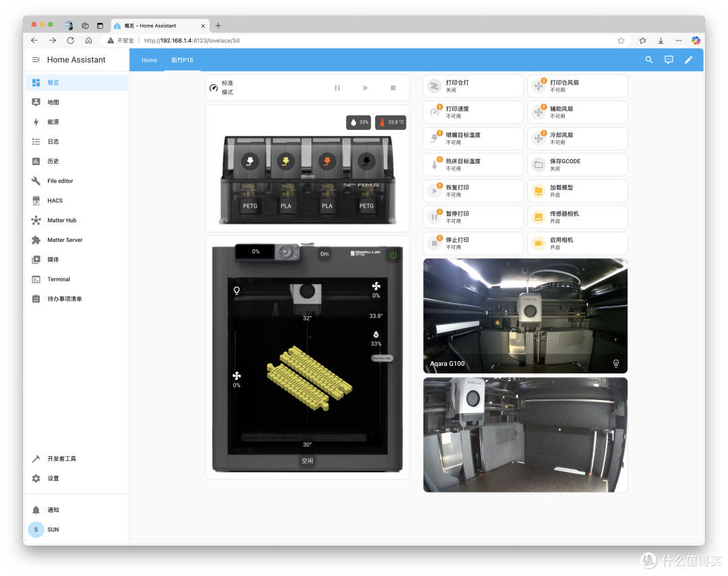Open 辅助风扇 auxiliary fan card
The image size is (728, 576).
point(578,113)
